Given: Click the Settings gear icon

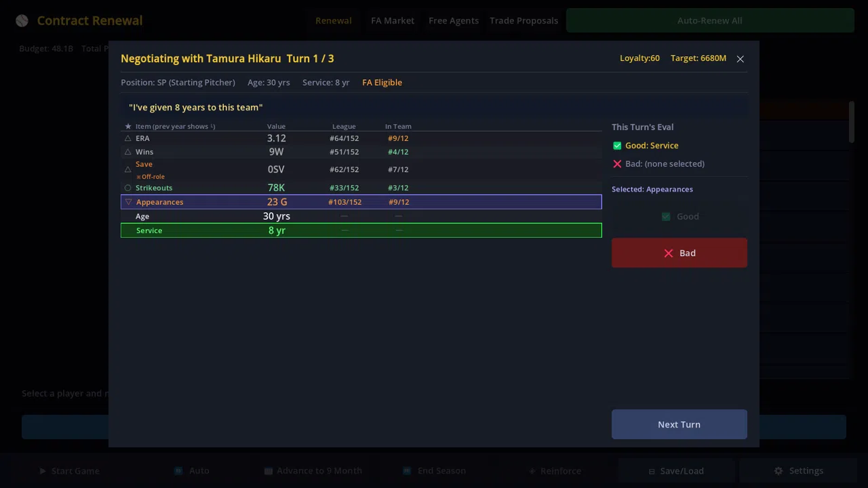Looking at the screenshot, I should click(x=778, y=470).
